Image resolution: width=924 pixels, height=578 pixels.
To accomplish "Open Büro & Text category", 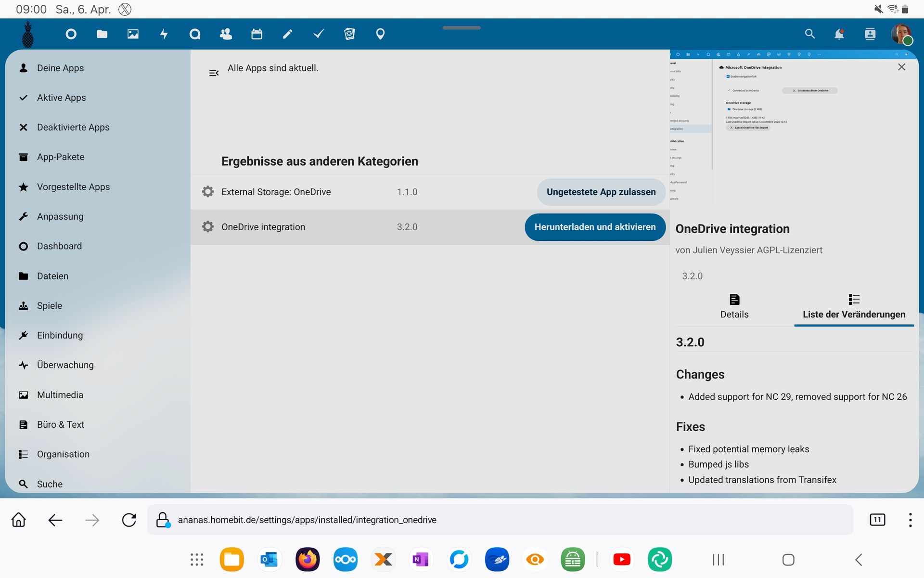I will click(98, 424).
